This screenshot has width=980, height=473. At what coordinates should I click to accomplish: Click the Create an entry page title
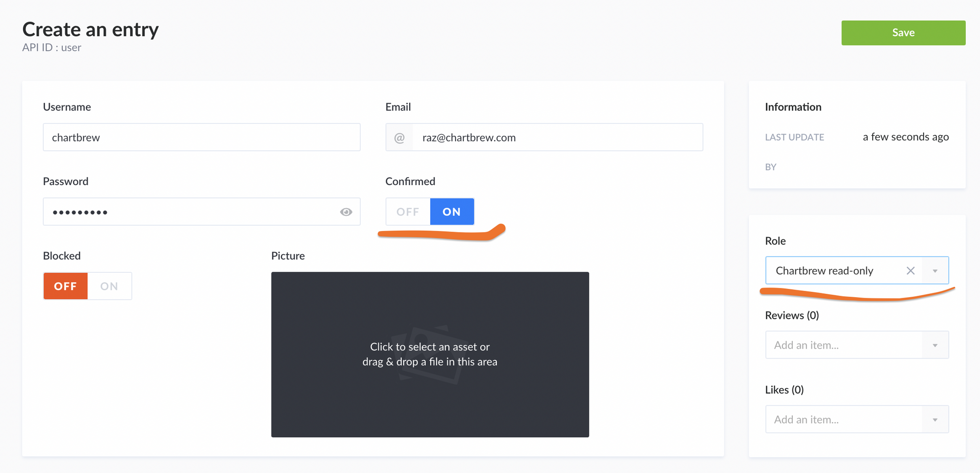[90, 29]
